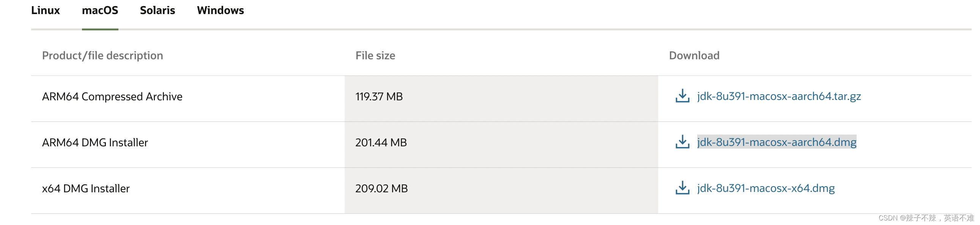Click download icon for x64.dmg installer

click(x=682, y=188)
